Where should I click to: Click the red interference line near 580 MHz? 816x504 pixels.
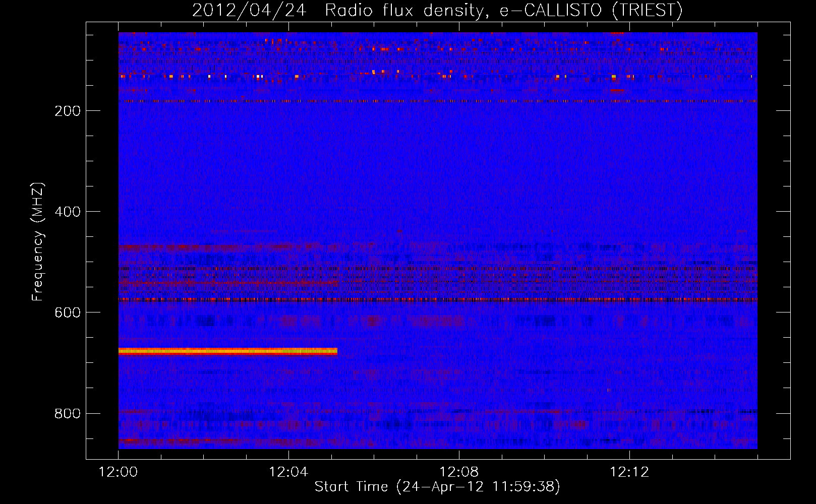pos(438,299)
